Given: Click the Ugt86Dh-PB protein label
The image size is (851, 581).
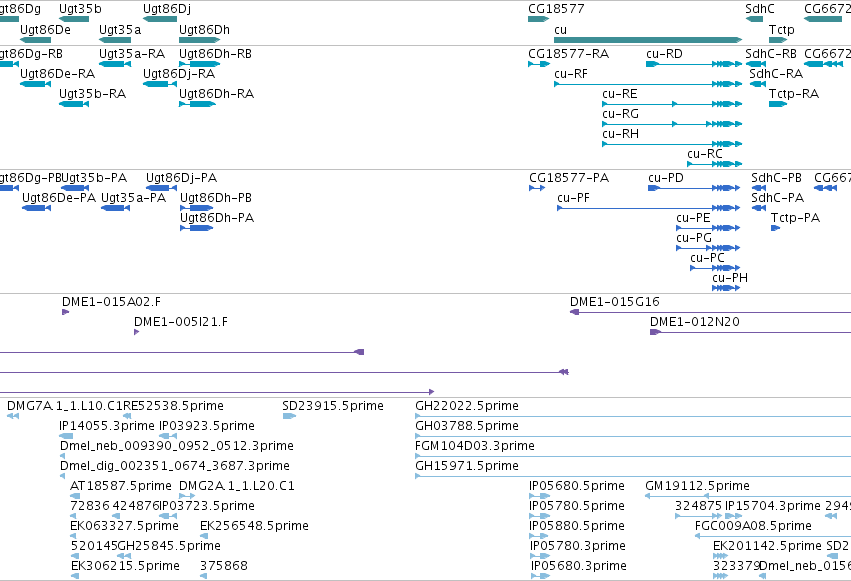Looking at the screenshot, I should 216,198.
